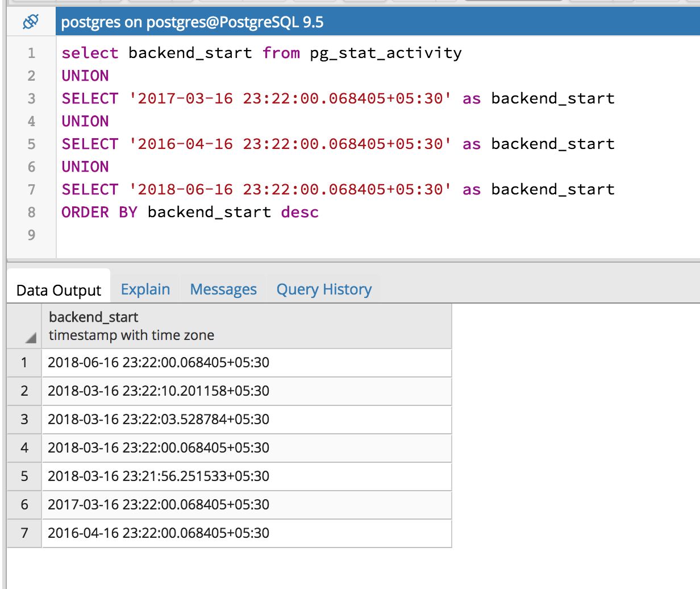Switch to the Explain tab

point(145,289)
